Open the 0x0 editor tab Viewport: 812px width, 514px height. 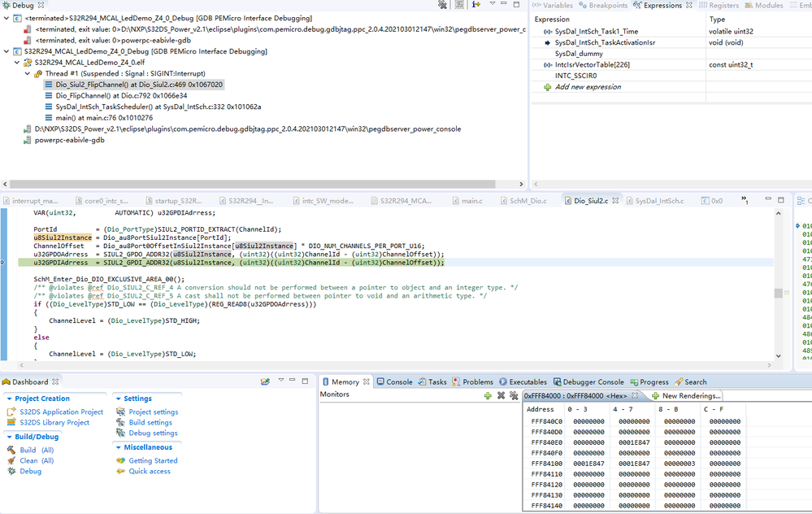713,201
